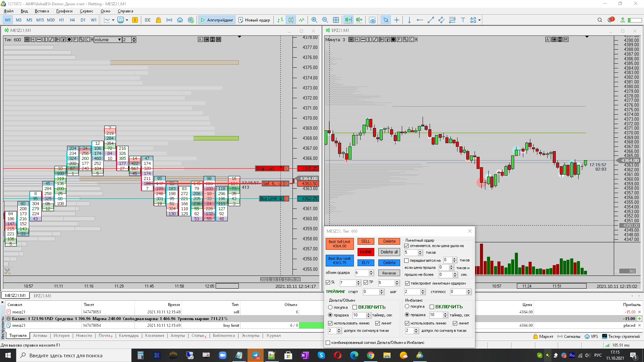The height and width of the screenshot is (362, 644).
Task: Open the Сервис menu
Action: coord(86,11)
